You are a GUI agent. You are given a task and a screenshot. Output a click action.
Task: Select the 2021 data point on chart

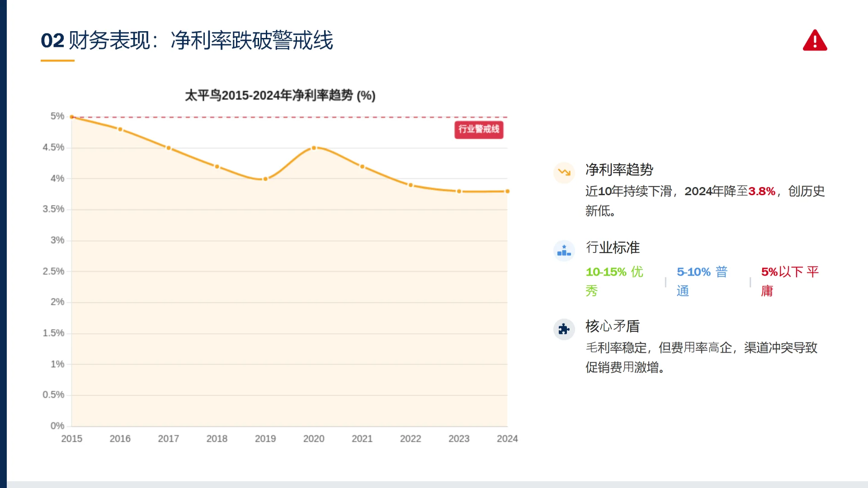click(x=362, y=167)
